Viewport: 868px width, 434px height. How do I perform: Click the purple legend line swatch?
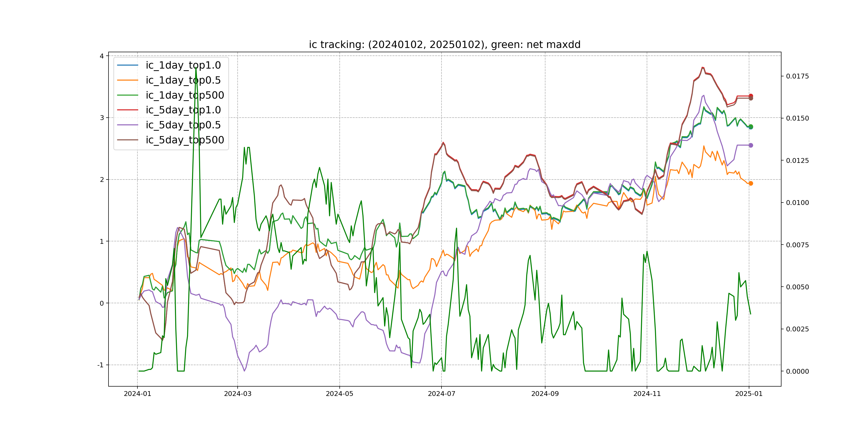coord(127,125)
